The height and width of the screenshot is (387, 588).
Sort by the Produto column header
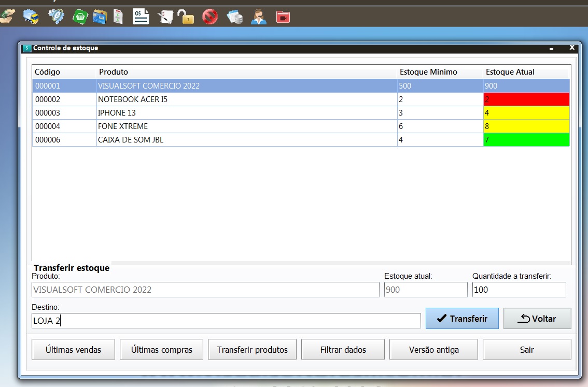click(x=247, y=72)
